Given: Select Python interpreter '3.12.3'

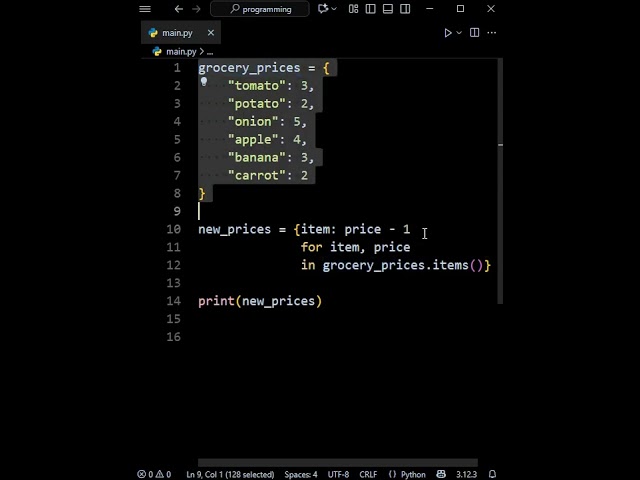Looking at the screenshot, I should pyautogui.click(x=466, y=474).
